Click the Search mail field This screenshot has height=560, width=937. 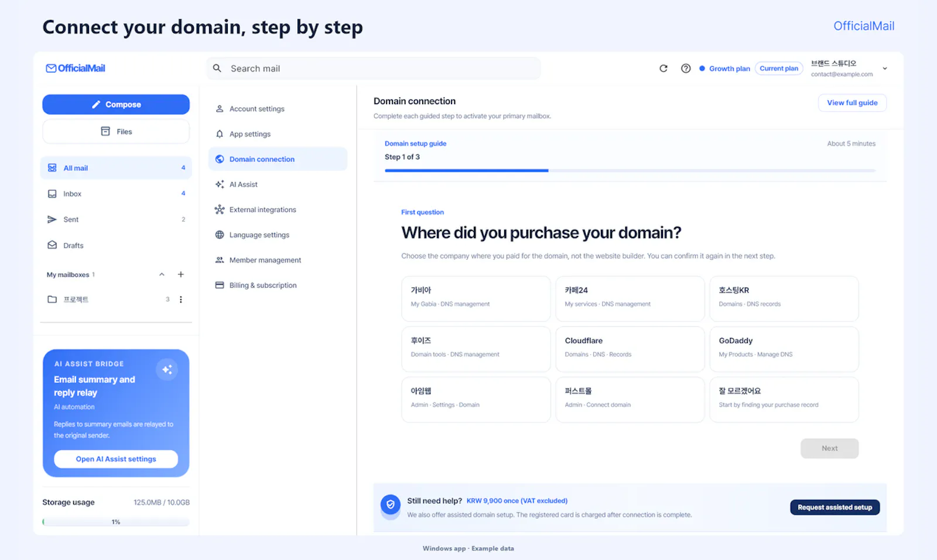tap(374, 68)
